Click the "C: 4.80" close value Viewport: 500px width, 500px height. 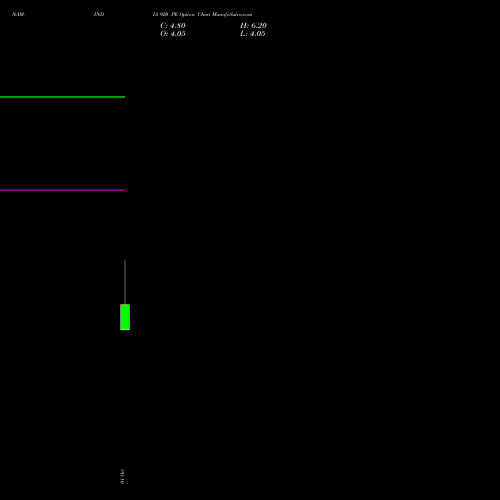coord(173,26)
